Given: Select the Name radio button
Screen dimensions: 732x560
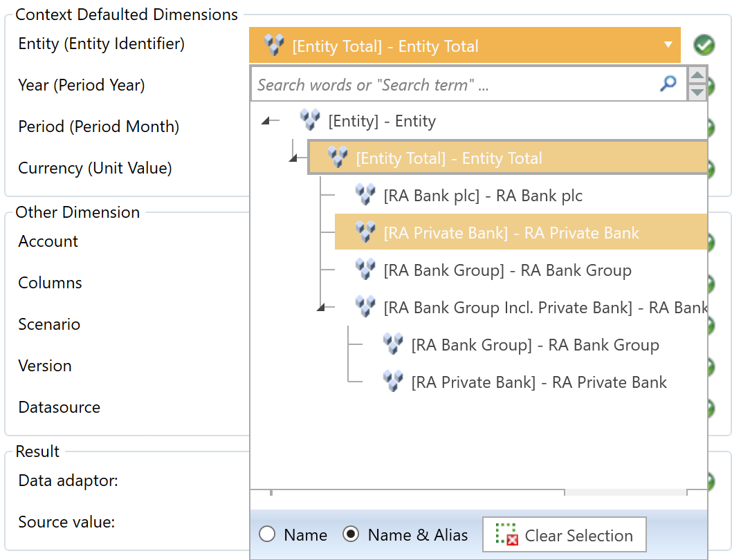Looking at the screenshot, I should click(267, 534).
